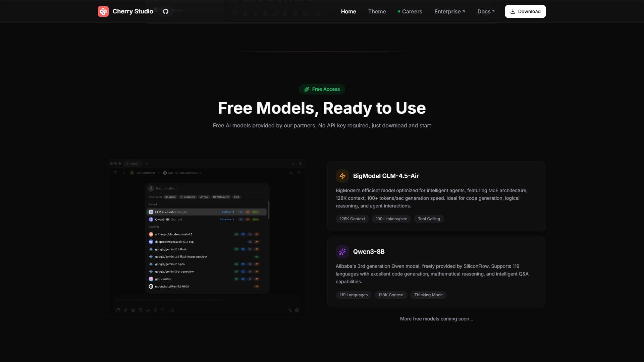Screen dimensions: 644x362
Task: Click the Free Access badge
Action: click(322, 89)
